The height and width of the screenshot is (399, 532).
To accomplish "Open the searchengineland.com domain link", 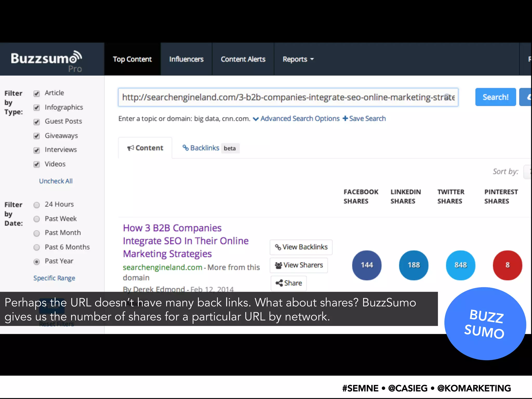I will (162, 267).
